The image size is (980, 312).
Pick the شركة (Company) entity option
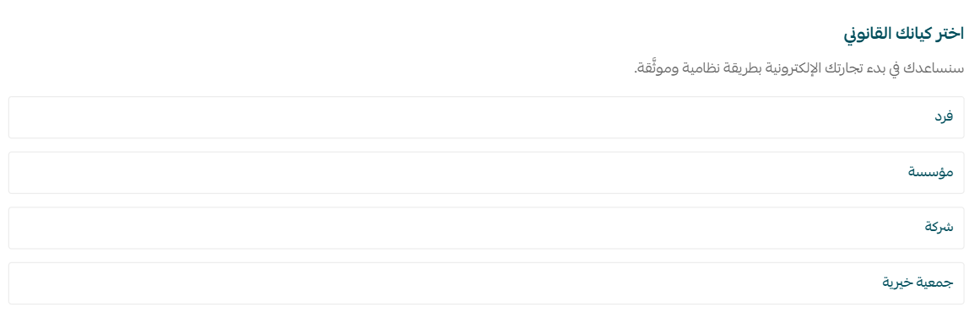point(486,228)
